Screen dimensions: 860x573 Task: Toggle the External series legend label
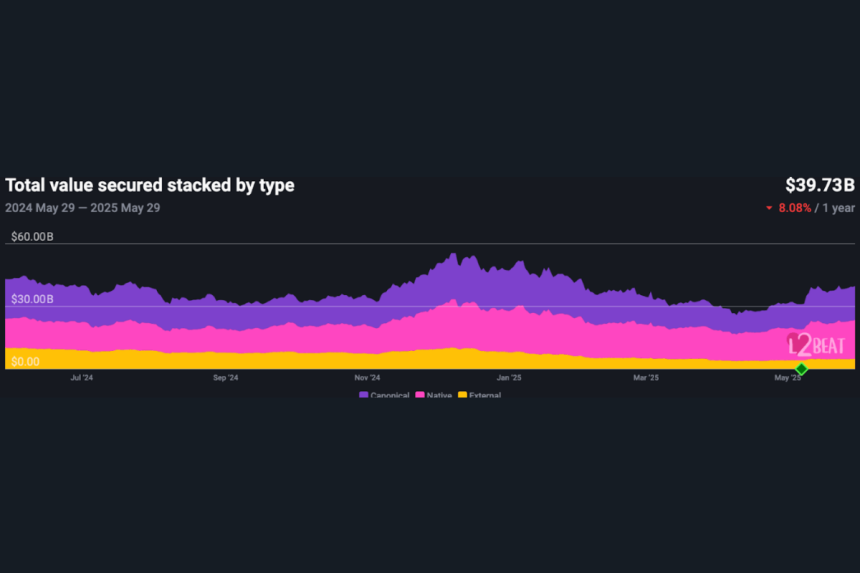pyautogui.click(x=484, y=396)
